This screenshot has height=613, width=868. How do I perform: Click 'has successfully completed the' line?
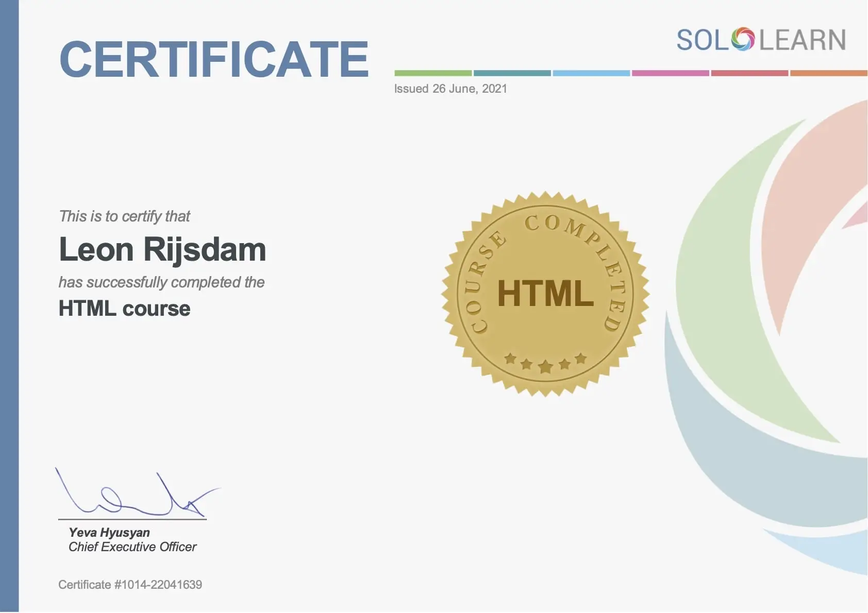pyautogui.click(x=161, y=282)
